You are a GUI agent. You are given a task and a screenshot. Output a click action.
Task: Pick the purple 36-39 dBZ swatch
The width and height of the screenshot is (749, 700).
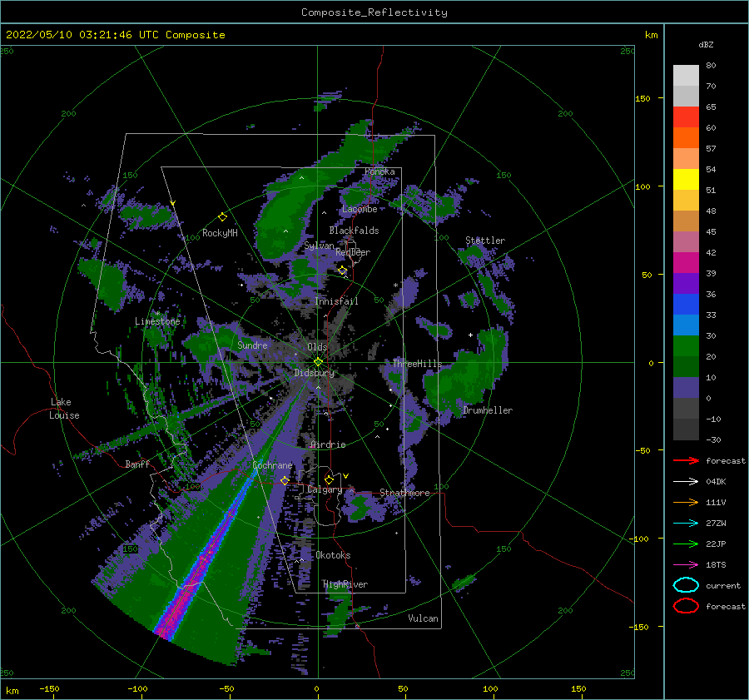coord(686,283)
